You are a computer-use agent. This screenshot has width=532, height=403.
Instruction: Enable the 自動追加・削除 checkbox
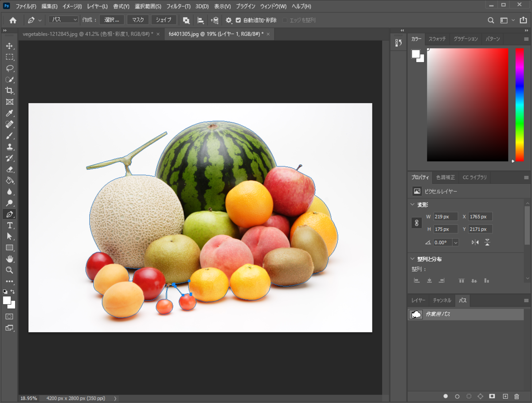(238, 19)
